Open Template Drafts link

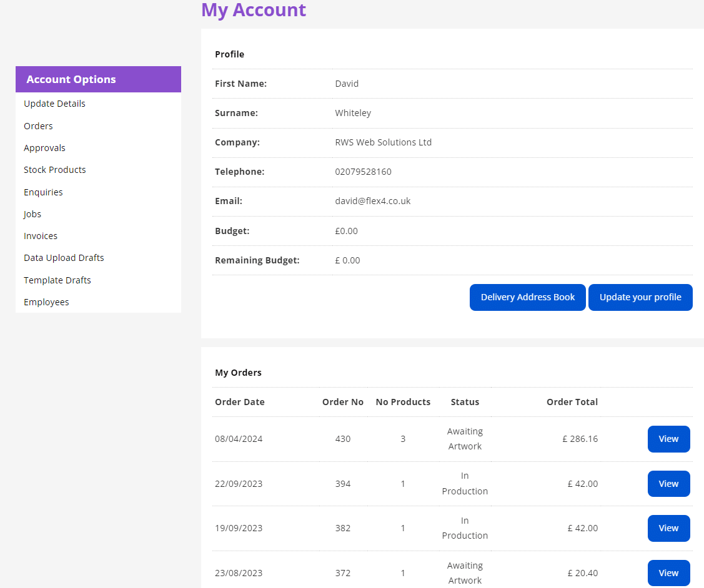[57, 280]
